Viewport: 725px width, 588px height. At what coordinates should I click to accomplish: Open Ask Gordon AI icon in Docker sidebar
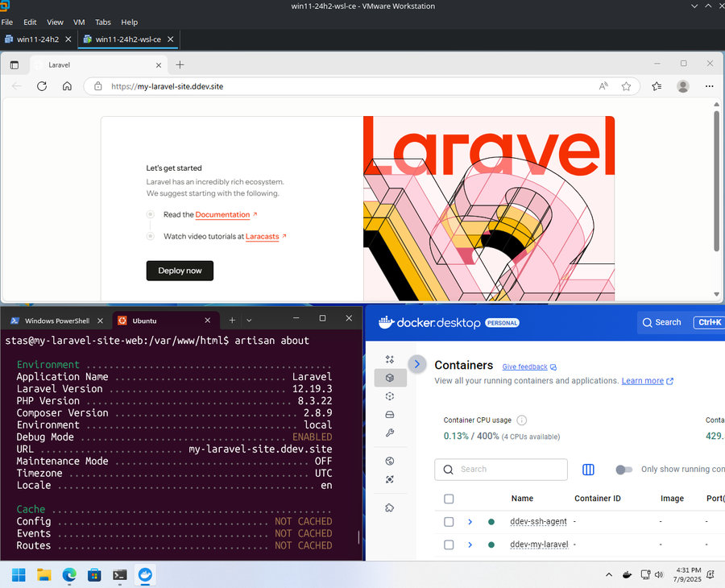[x=390, y=359]
